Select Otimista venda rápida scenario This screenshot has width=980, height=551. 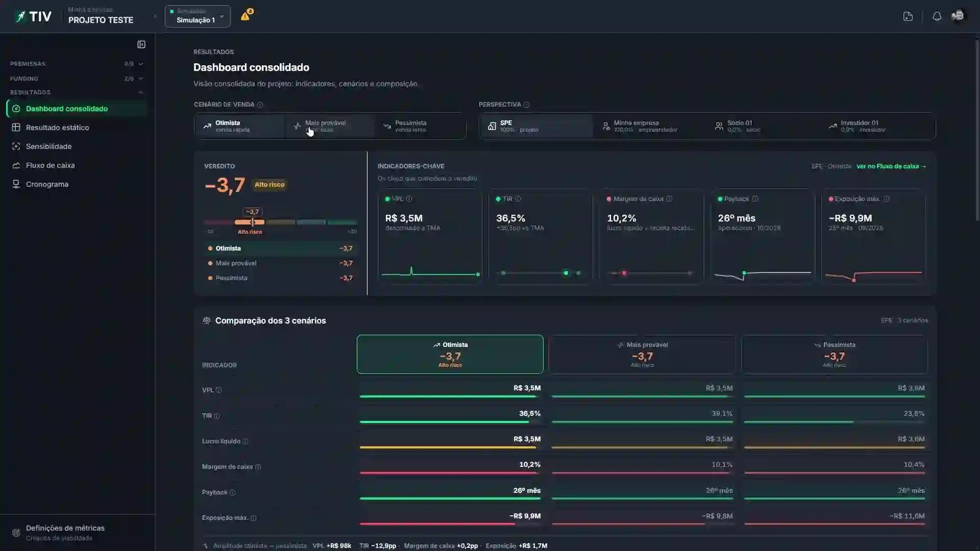239,126
